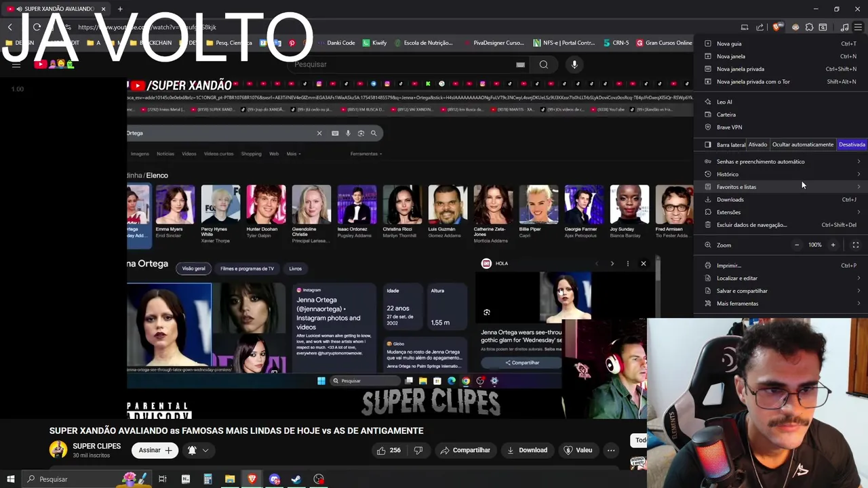Open Brave browser from Windows taskbar

[252, 479]
